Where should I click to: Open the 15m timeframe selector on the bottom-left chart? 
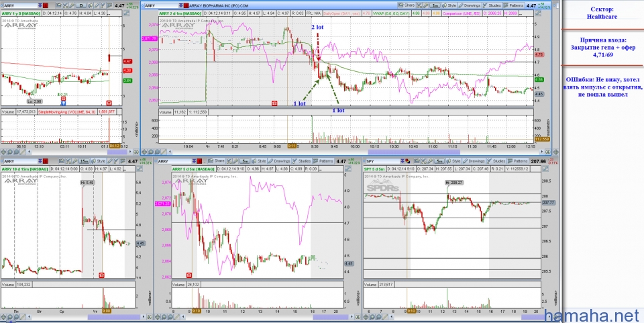83,161
